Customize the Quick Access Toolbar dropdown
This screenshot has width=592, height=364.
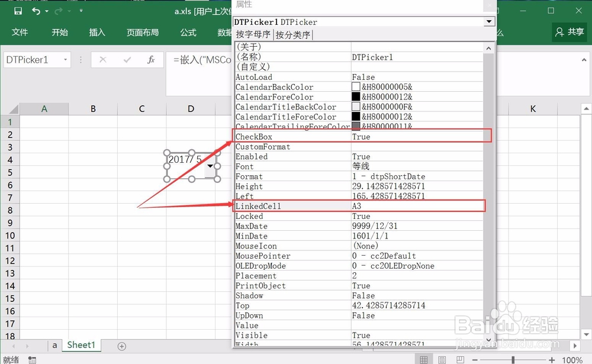(81, 11)
